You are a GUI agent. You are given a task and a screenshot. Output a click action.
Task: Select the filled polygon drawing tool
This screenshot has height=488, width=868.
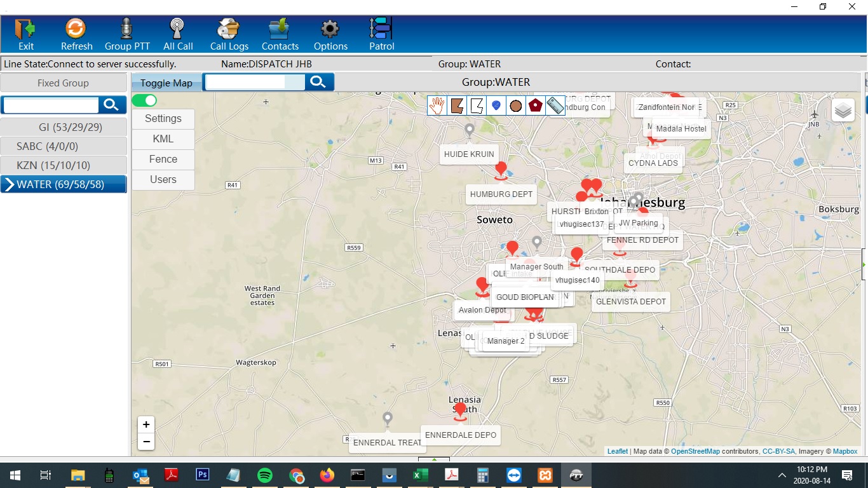(457, 105)
